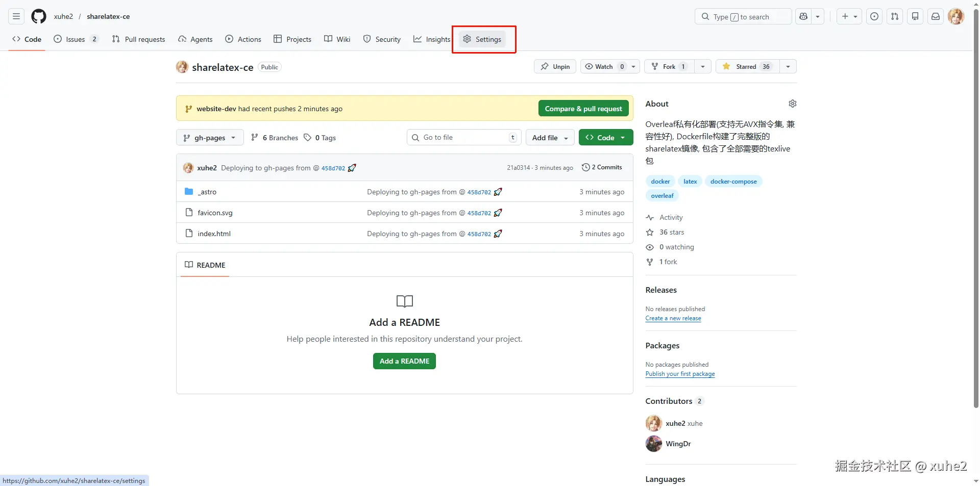Open the 21a0314 commit hash
The height and width of the screenshot is (486, 980).
coord(519,168)
